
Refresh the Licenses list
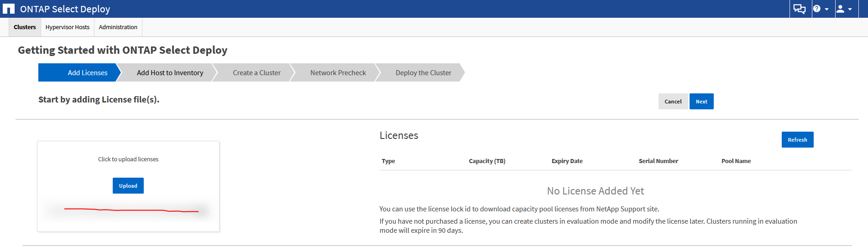(x=797, y=140)
